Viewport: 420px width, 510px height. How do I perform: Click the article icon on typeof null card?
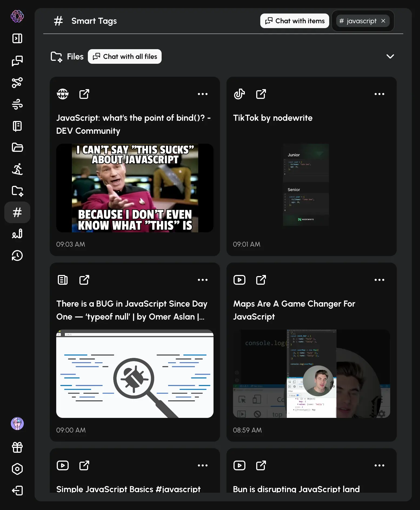(63, 280)
